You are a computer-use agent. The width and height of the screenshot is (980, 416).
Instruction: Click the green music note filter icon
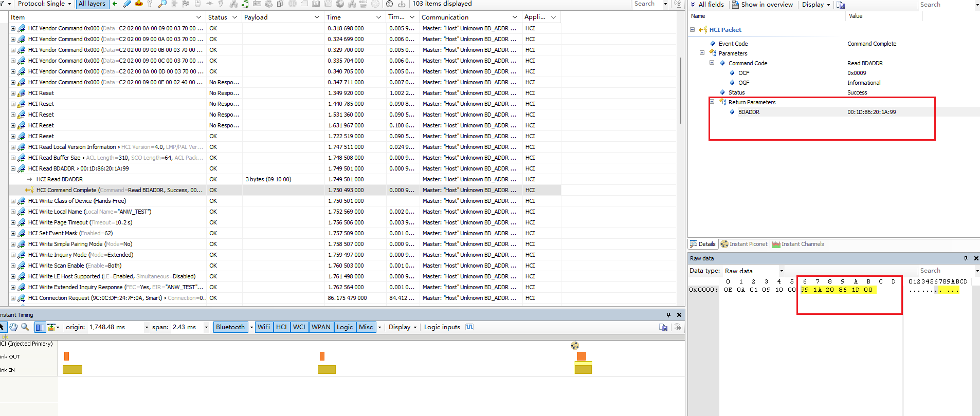coord(245,4)
